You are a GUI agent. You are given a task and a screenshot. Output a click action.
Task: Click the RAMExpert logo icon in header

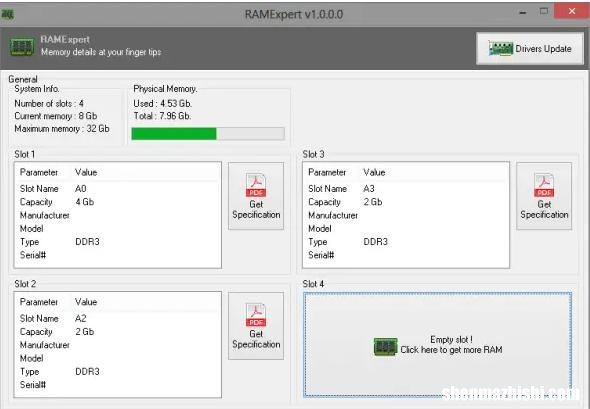(x=22, y=47)
